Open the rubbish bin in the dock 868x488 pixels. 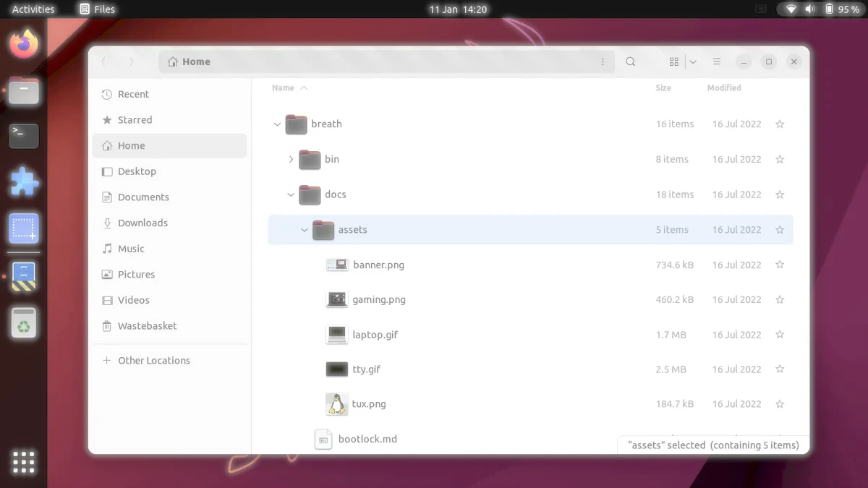coord(24,322)
